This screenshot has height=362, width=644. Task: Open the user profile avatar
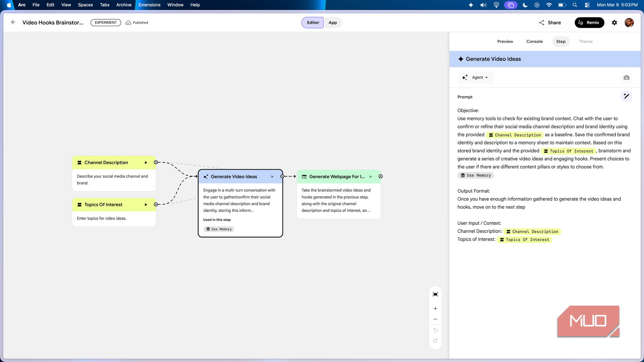pos(629,23)
